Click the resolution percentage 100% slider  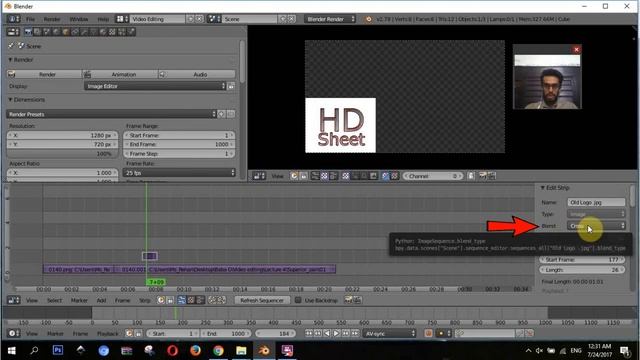point(62,154)
